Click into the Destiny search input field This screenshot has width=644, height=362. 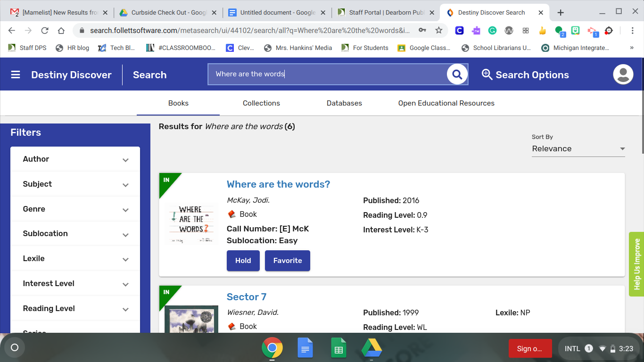coord(328,74)
